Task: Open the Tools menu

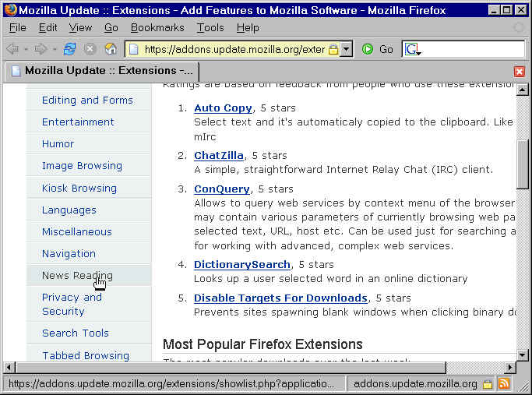Action: tap(210, 28)
